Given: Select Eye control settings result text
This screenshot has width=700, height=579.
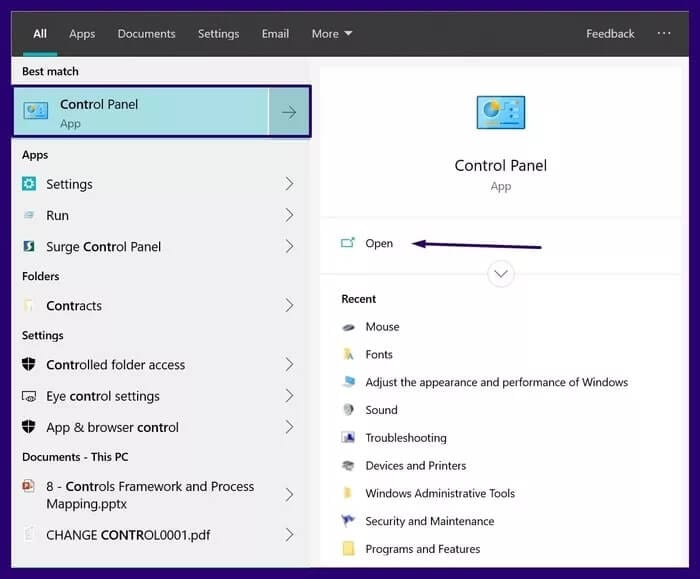Looking at the screenshot, I should click(x=103, y=396).
